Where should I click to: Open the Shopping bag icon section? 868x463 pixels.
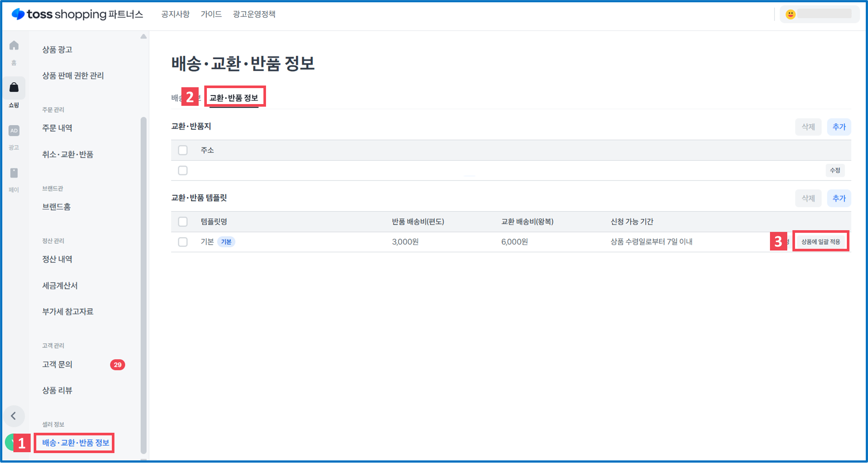point(14,88)
